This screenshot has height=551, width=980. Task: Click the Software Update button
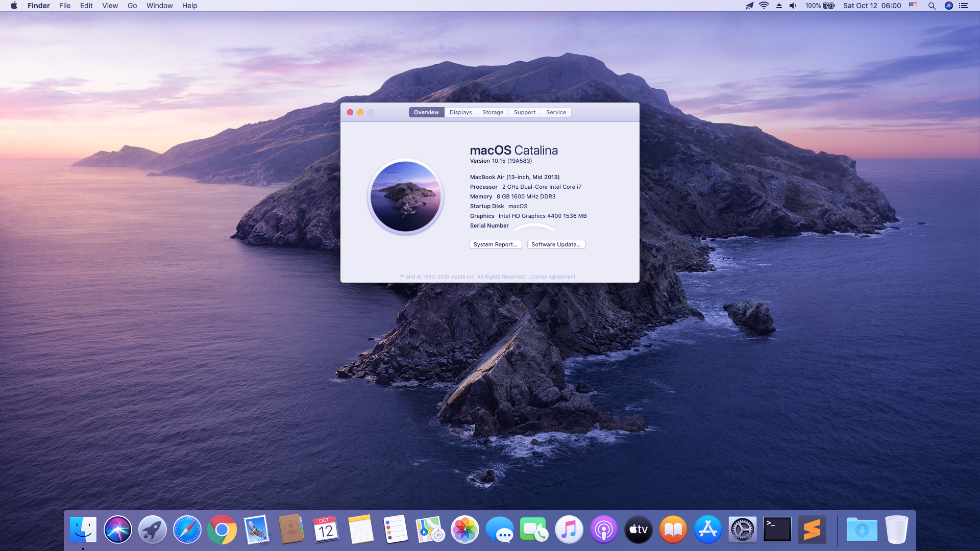coord(556,244)
